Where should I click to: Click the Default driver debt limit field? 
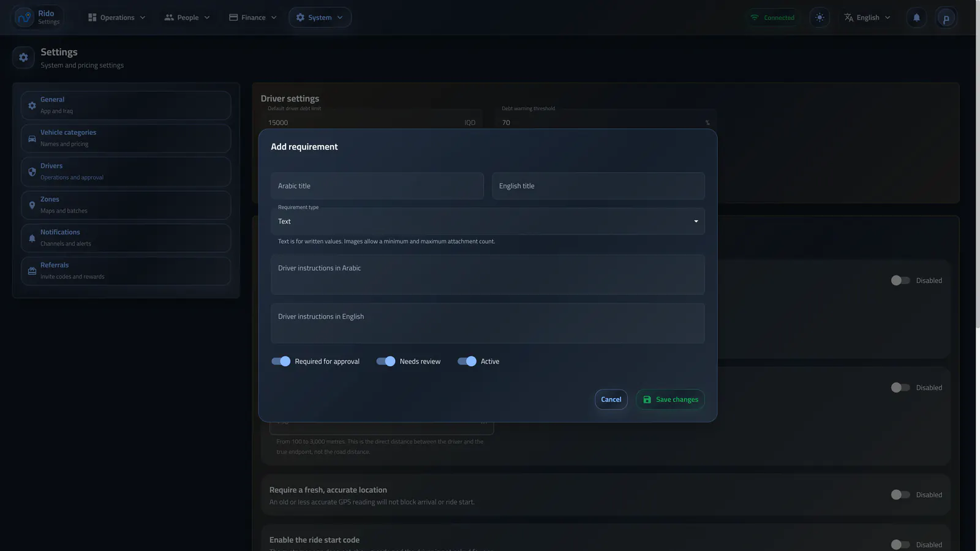pos(372,122)
